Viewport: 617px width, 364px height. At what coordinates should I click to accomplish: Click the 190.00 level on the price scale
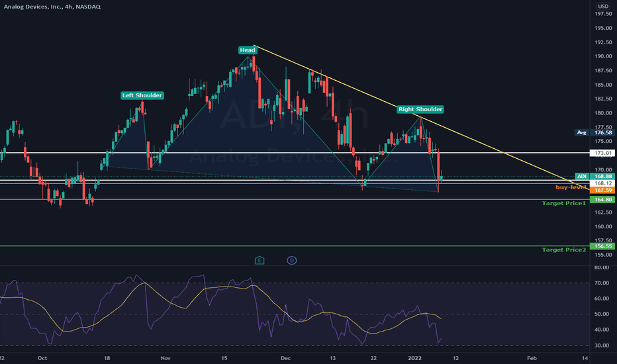coord(603,56)
